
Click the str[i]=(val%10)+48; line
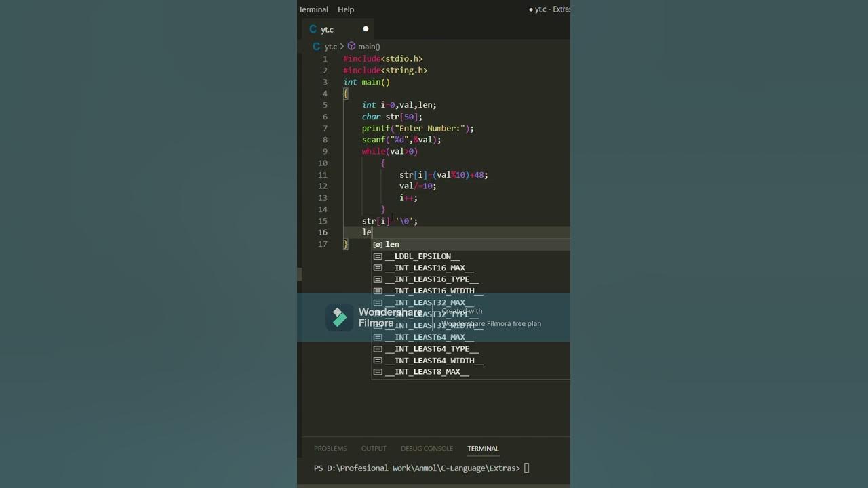(443, 175)
